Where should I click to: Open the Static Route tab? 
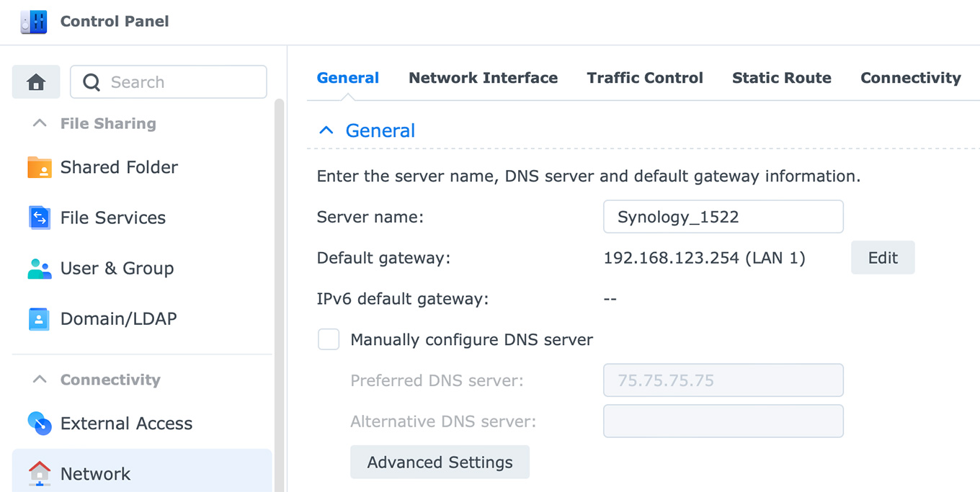781,78
